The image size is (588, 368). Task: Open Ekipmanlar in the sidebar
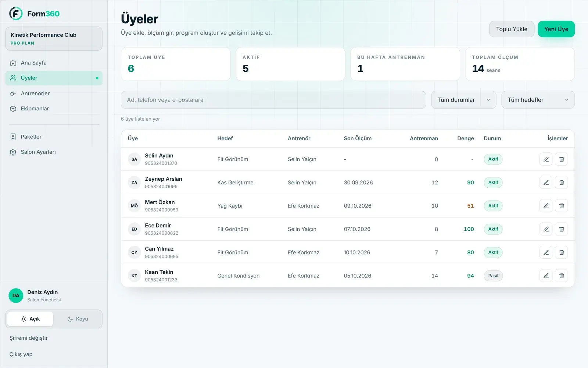(54, 109)
